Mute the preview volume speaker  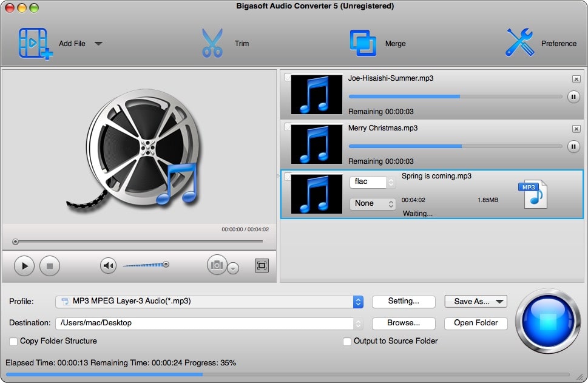coord(108,265)
